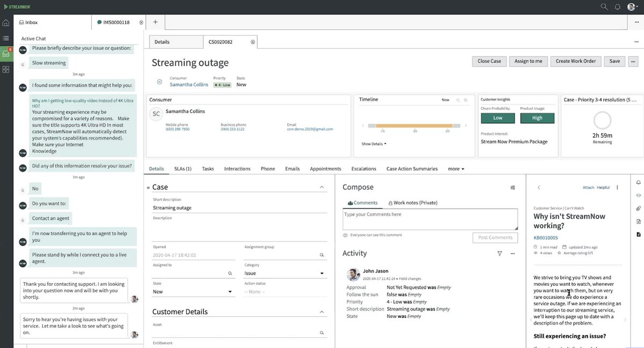Go to Home in left sidebar
The width and height of the screenshot is (644, 348).
(x=6, y=23)
